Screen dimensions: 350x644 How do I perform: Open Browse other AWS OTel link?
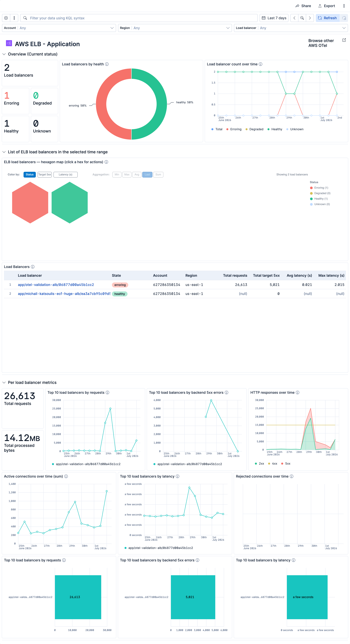coord(321,43)
